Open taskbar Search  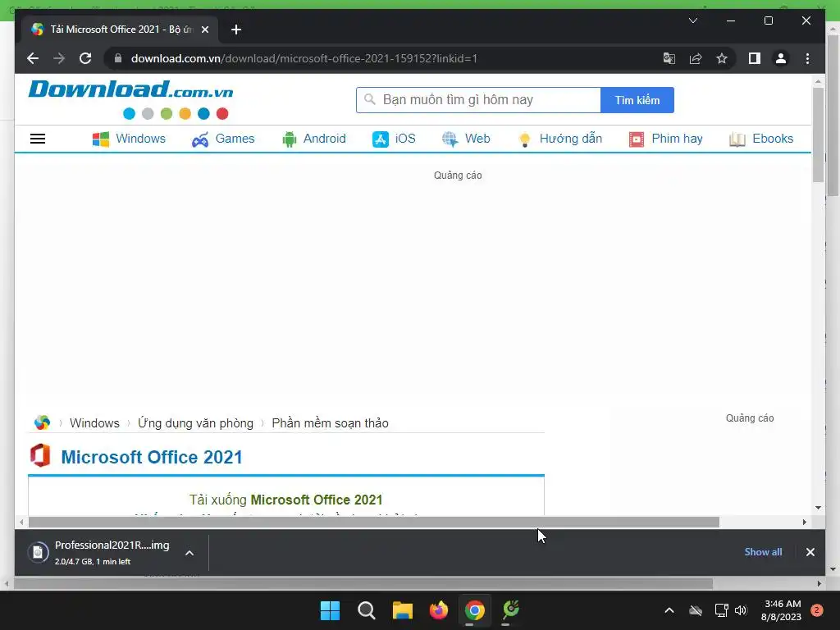(367, 610)
